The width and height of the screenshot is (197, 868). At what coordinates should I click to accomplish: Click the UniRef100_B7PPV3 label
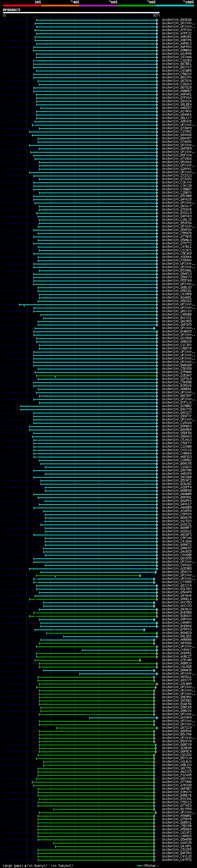point(177,629)
